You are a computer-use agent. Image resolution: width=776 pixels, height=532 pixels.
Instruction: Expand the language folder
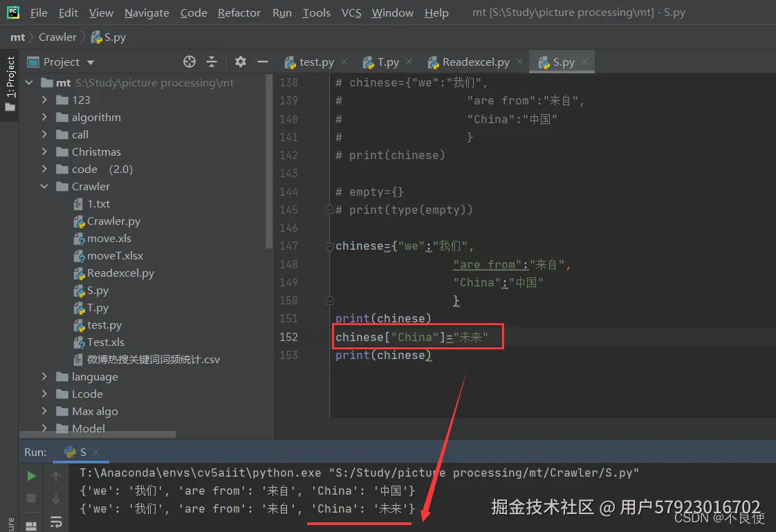click(44, 376)
